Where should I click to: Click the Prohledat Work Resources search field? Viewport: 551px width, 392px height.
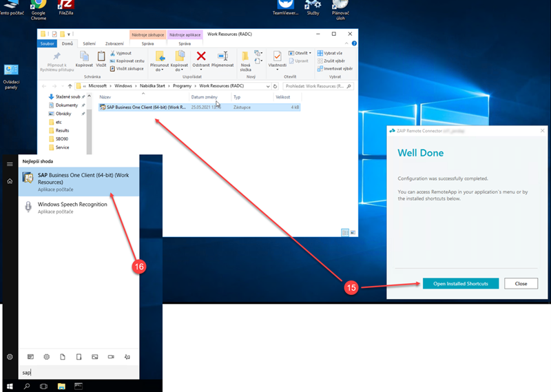point(318,86)
